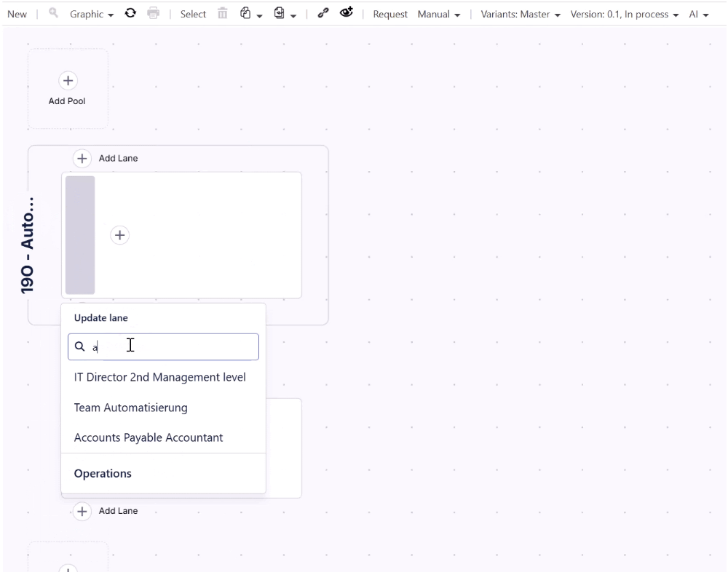This screenshot has height=575, width=728.
Task: Click the eye with plus icon
Action: click(x=347, y=12)
